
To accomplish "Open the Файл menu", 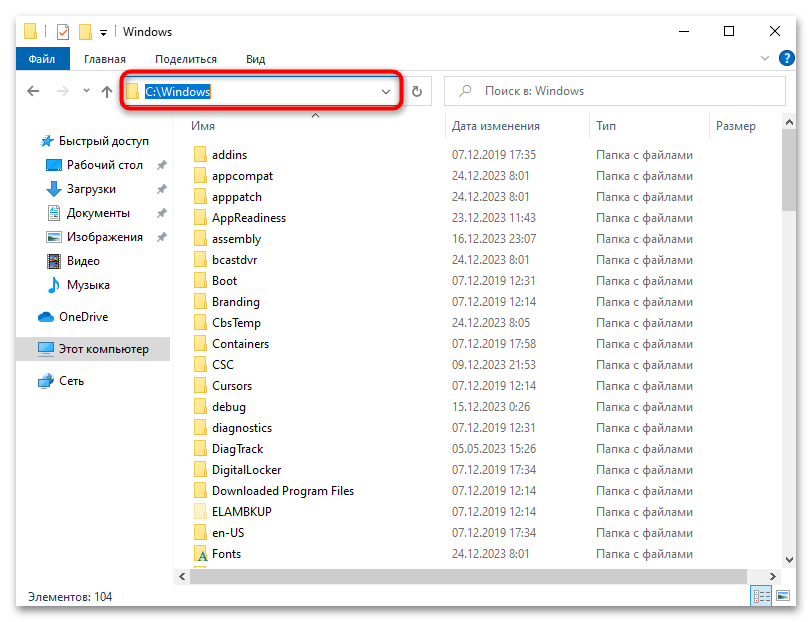I will tap(42, 59).
